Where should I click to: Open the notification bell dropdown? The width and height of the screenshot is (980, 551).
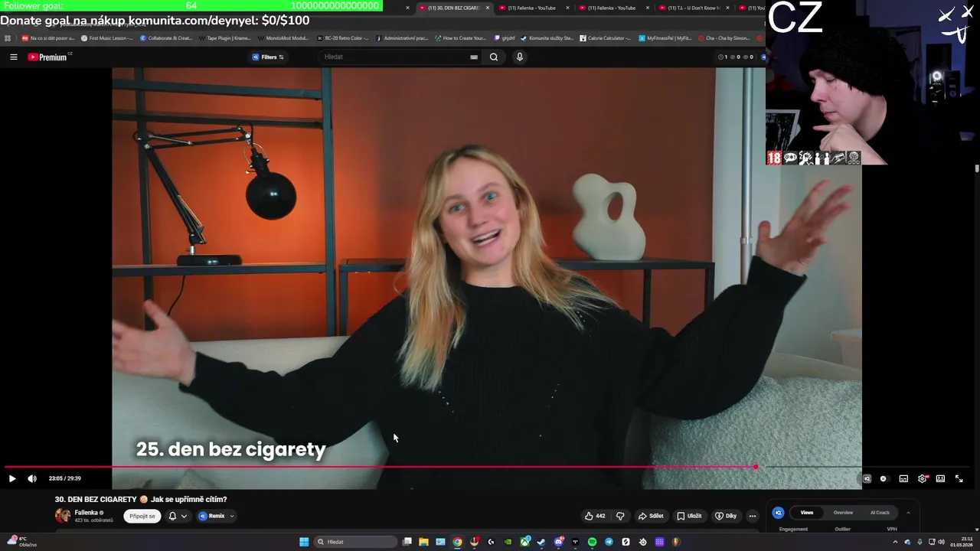coord(178,516)
